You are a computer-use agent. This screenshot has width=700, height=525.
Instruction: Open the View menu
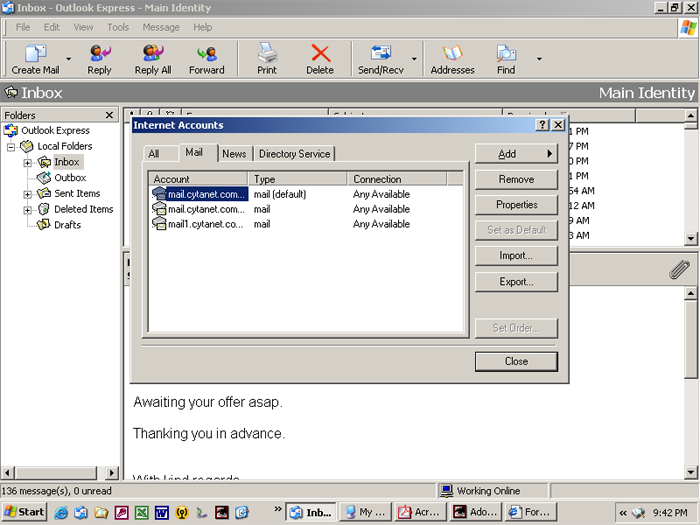coord(83,27)
